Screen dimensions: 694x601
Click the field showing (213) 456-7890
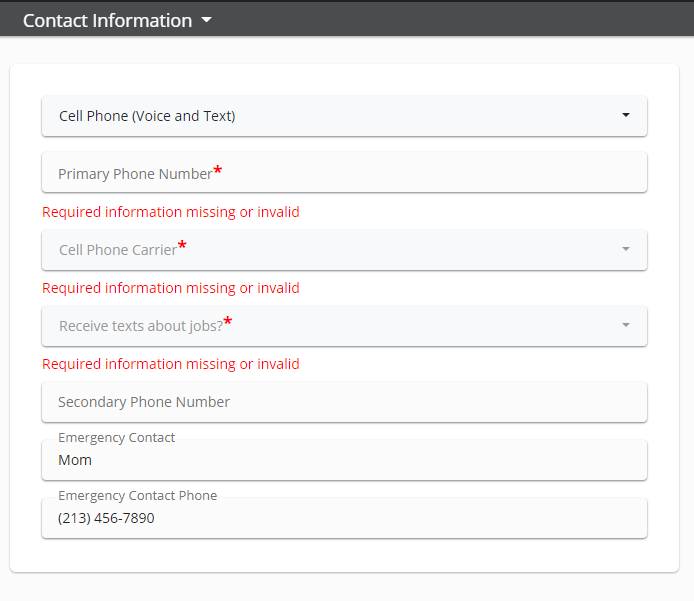[344, 519]
